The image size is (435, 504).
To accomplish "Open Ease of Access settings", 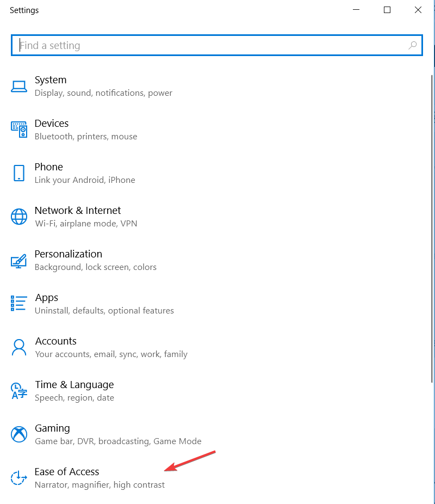I will point(67,471).
